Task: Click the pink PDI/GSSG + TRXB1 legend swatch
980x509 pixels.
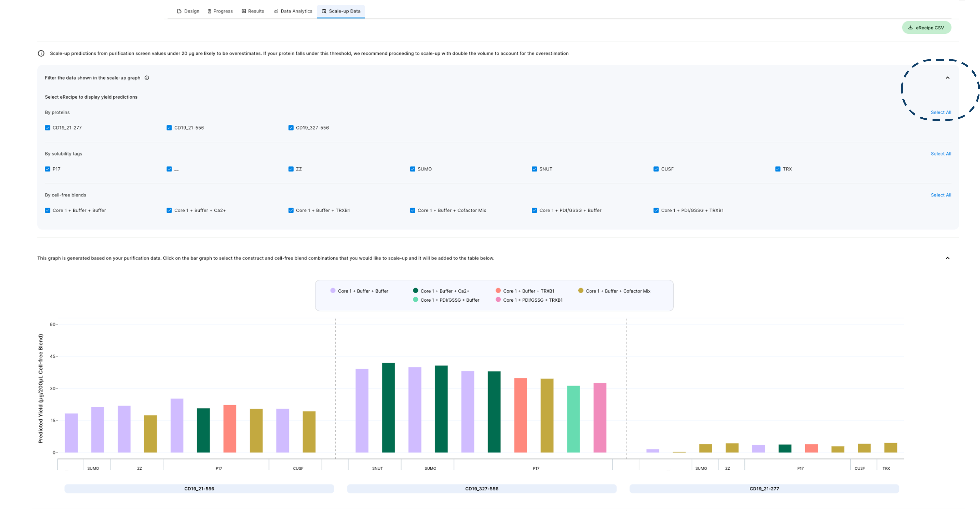Action: tap(498, 300)
